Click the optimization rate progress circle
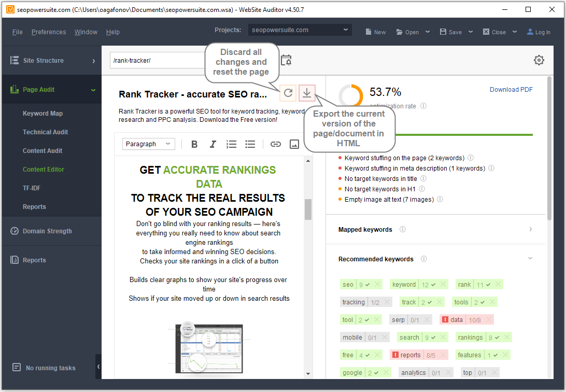The height and width of the screenshot is (392, 566). tap(351, 96)
